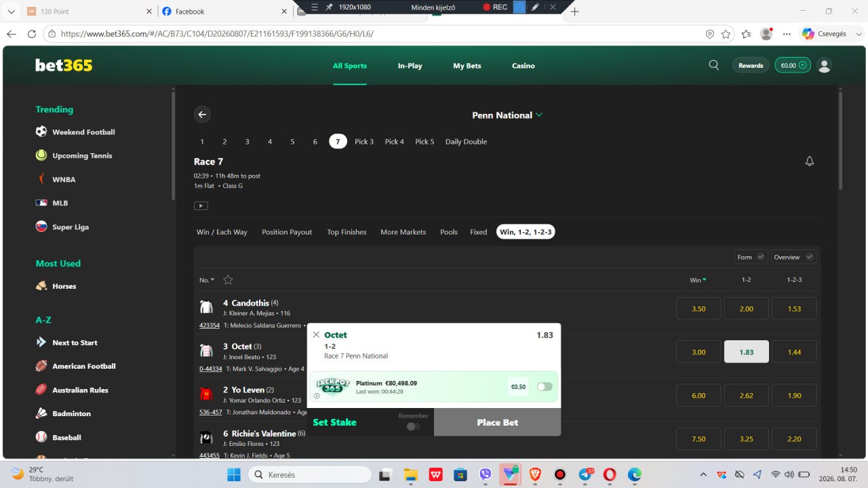
Task: Click the Horses icon under Most Used
Action: (x=41, y=286)
